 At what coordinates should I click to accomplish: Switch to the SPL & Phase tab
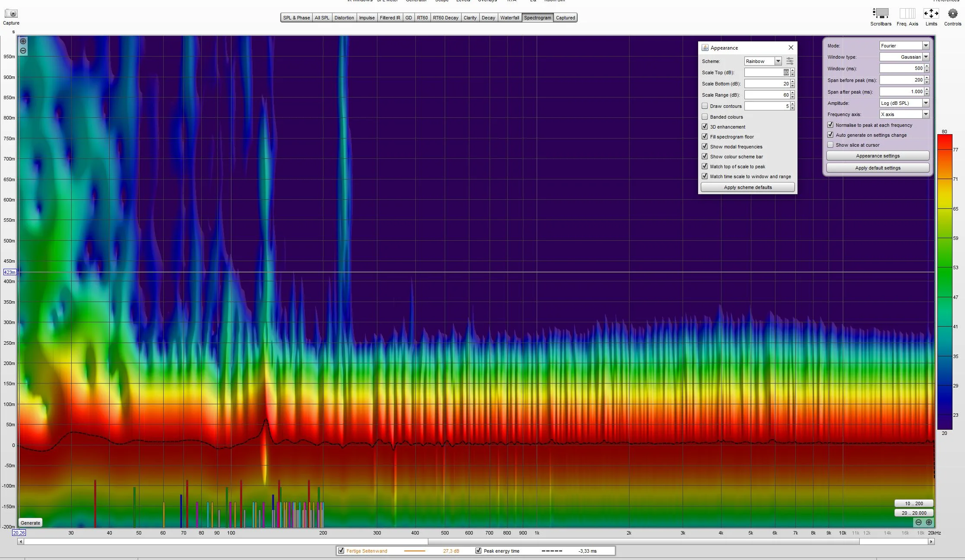point(297,18)
